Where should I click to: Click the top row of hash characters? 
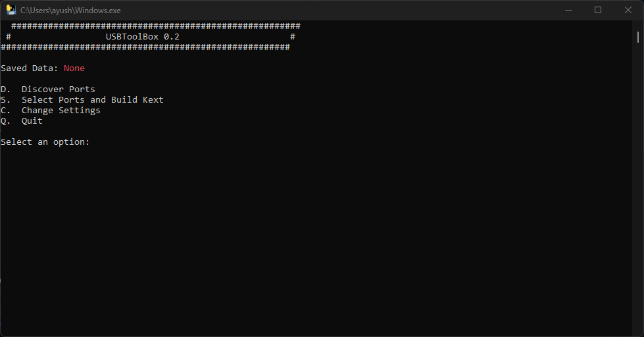tap(156, 26)
